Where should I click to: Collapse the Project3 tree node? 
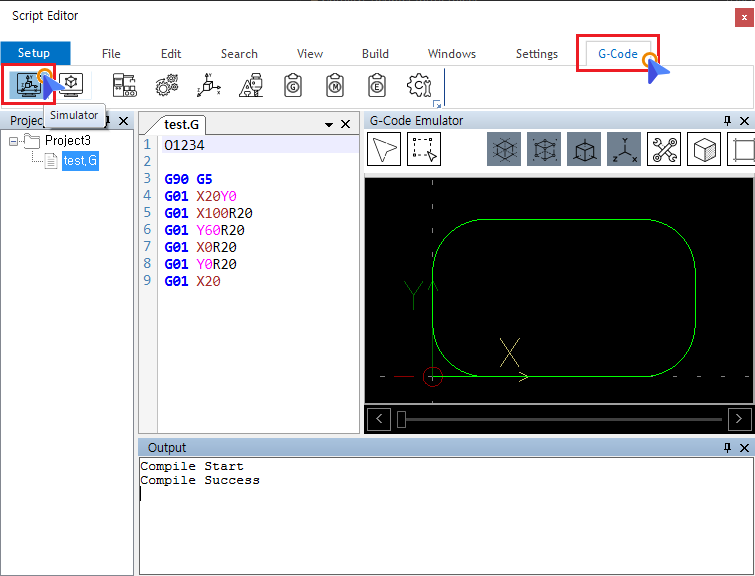14,141
